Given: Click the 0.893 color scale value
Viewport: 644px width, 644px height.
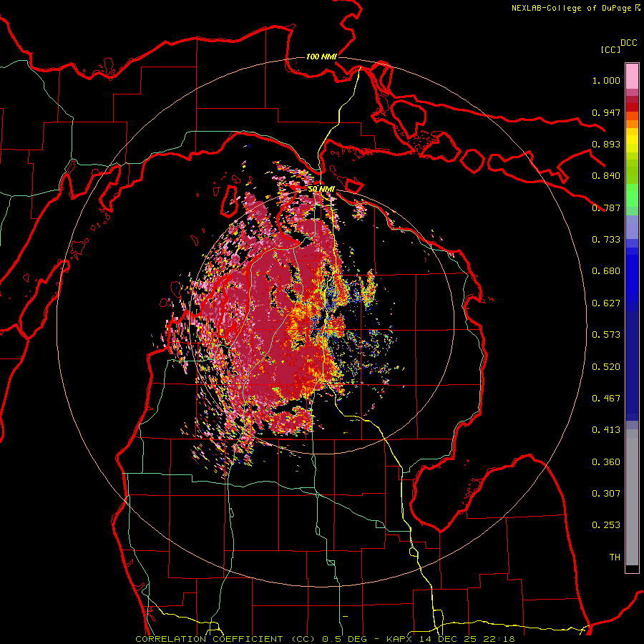Looking at the screenshot, I should click(606, 144).
